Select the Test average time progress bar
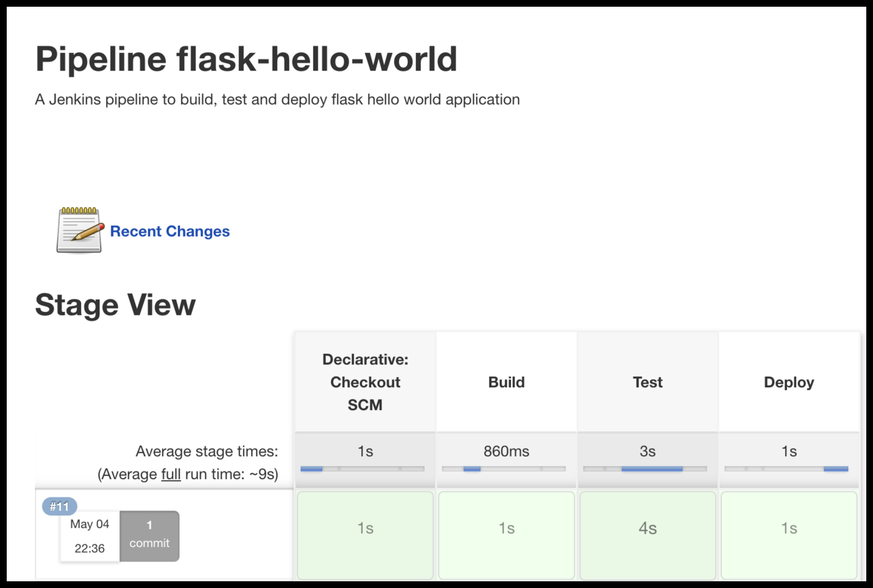The height and width of the screenshot is (588, 873). tap(645, 469)
